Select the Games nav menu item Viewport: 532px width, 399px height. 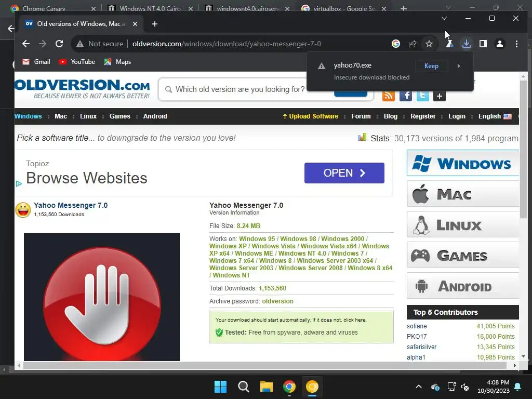pyautogui.click(x=120, y=116)
